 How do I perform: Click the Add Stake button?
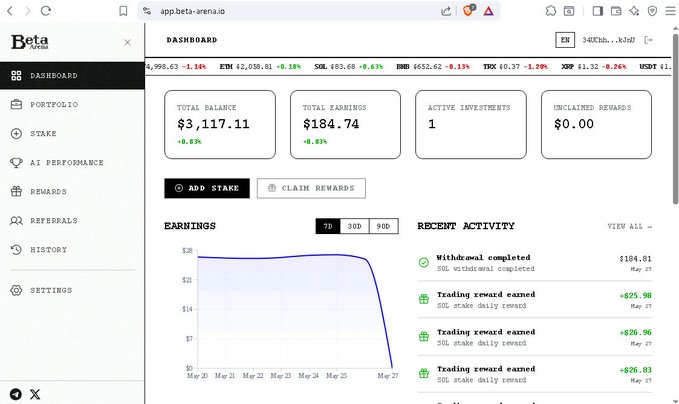point(207,188)
